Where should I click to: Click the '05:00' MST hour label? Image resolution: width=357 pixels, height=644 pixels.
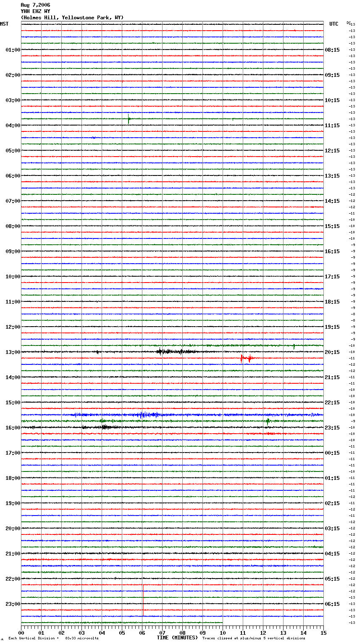(x=13, y=151)
